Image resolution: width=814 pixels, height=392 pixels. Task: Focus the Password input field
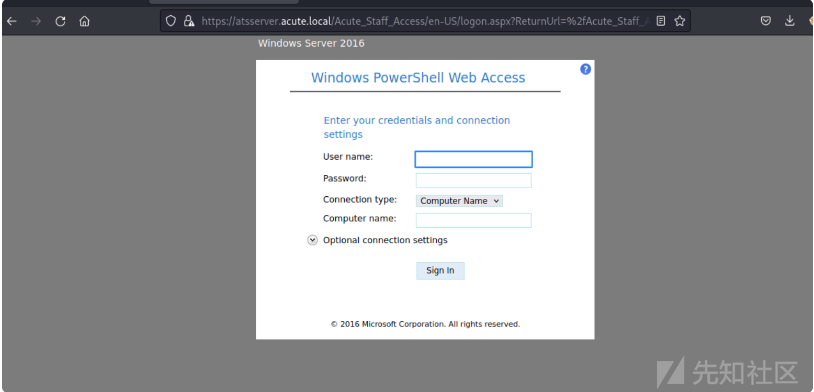coord(473,181)
